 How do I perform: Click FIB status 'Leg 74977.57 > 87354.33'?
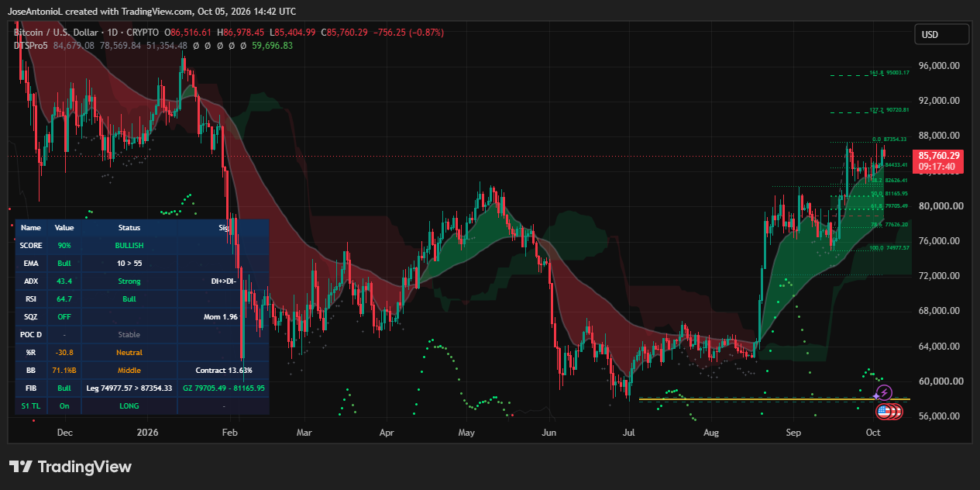click(129, 388)
